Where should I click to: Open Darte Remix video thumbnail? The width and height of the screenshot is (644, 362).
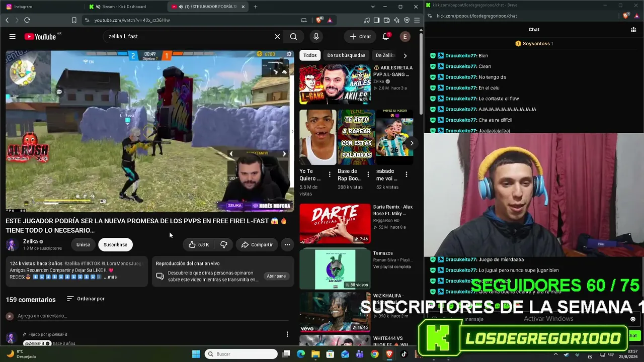coord(335,224)
